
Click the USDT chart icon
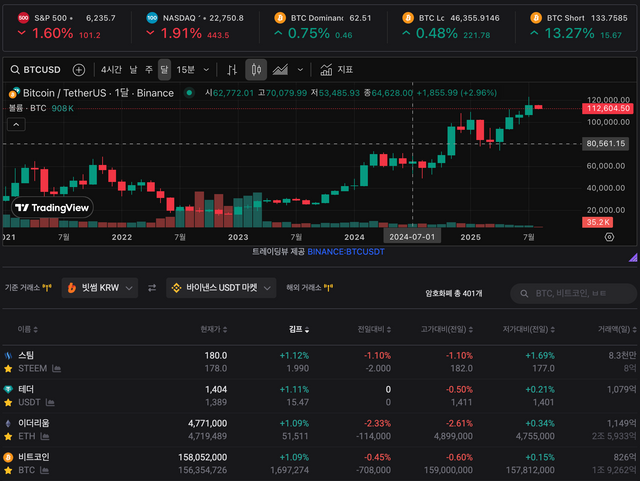click(50, 403)
